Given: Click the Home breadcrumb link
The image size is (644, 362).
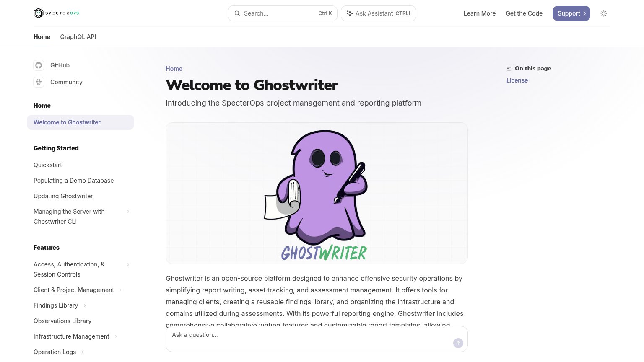Looking at the screenshot, I should coord(174,69).
